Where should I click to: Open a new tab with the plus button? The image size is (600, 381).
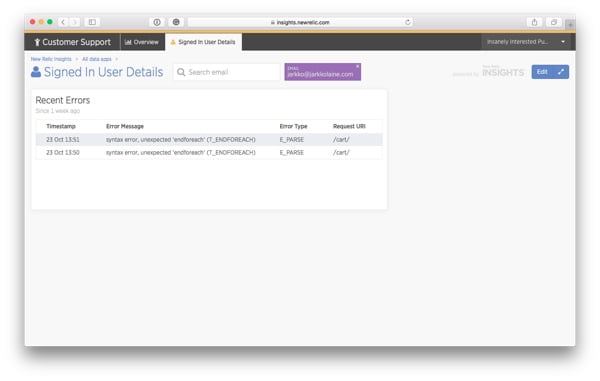point(570,25)
